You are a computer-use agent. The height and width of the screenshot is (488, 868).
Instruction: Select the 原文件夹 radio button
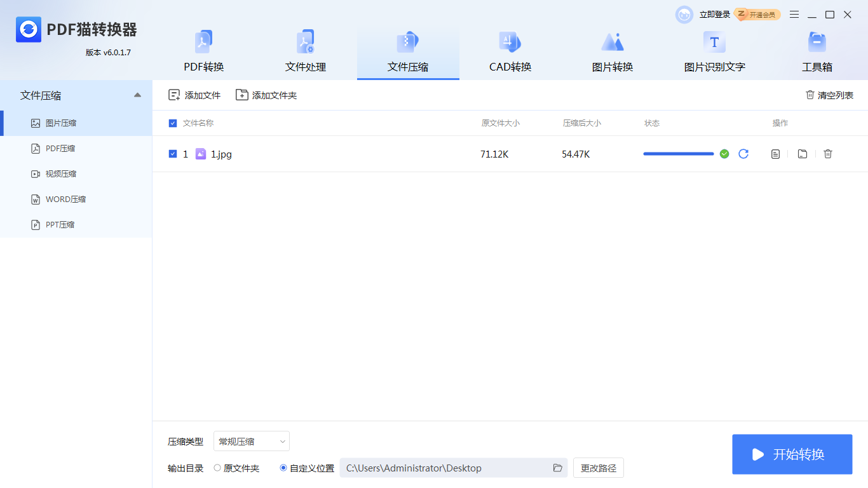pos(217,468)
